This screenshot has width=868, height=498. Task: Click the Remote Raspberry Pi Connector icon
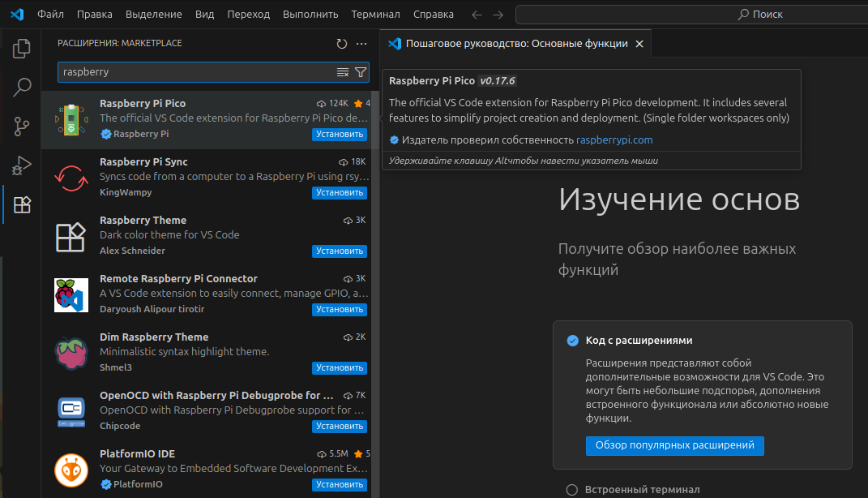click(x=71, y=294)
